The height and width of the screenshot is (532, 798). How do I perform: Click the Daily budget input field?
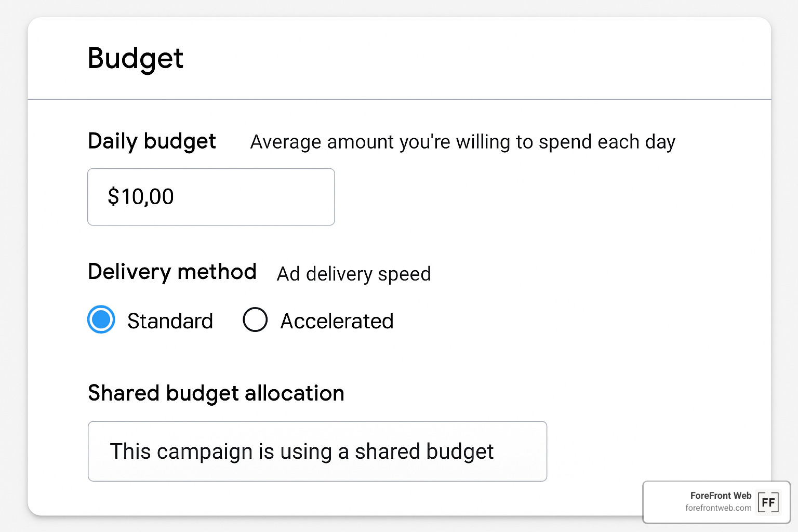coord(211,197)
